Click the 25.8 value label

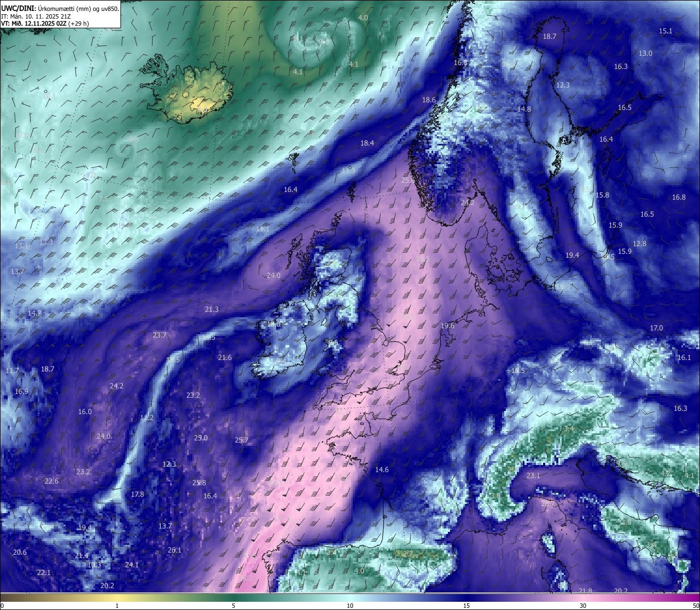coord(199,483)
